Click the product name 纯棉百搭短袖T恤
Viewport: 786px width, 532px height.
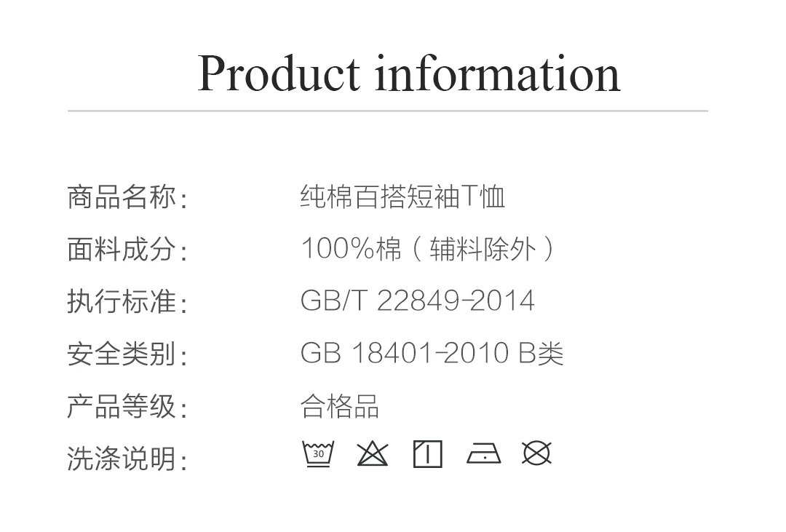click(402, 196)
